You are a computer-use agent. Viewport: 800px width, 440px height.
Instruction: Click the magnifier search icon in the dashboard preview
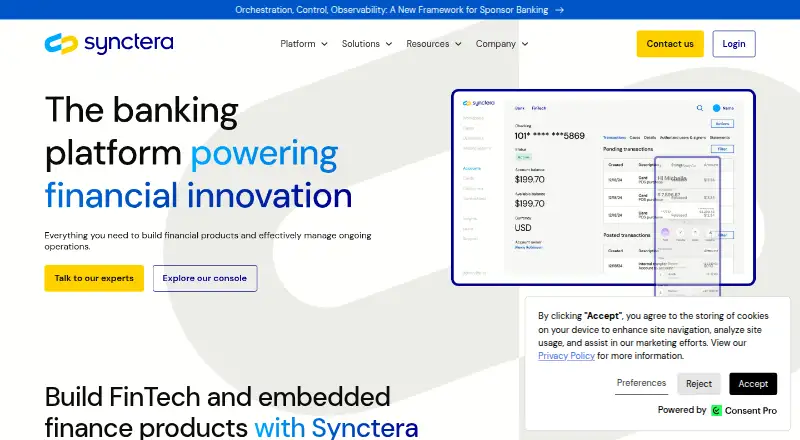[699, 108]
